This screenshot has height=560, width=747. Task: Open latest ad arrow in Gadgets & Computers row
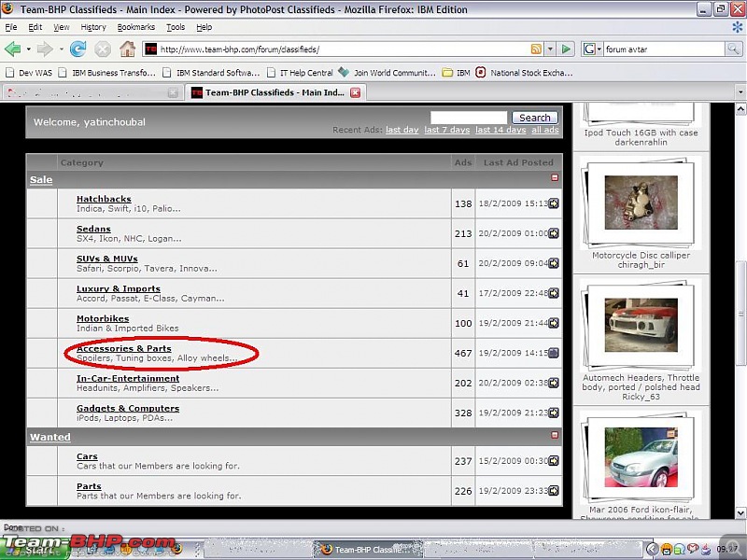(553, 413)
